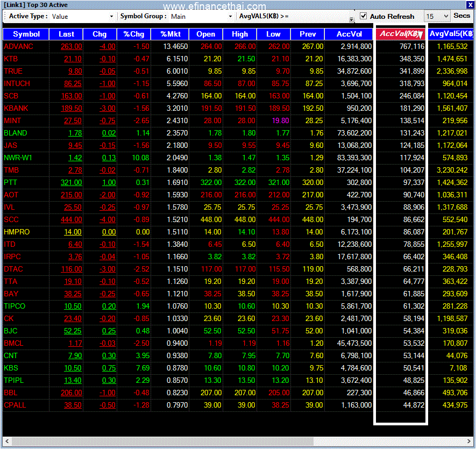Select the INTUCH symbol
The width and height of the screenshot is (476, 449).
[x=17, y=83]
